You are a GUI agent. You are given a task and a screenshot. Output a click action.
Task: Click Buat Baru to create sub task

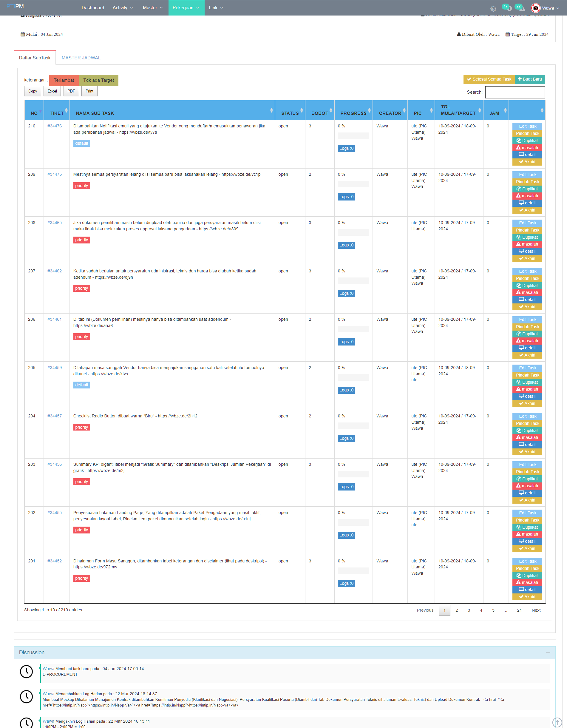tap(530, 79)
